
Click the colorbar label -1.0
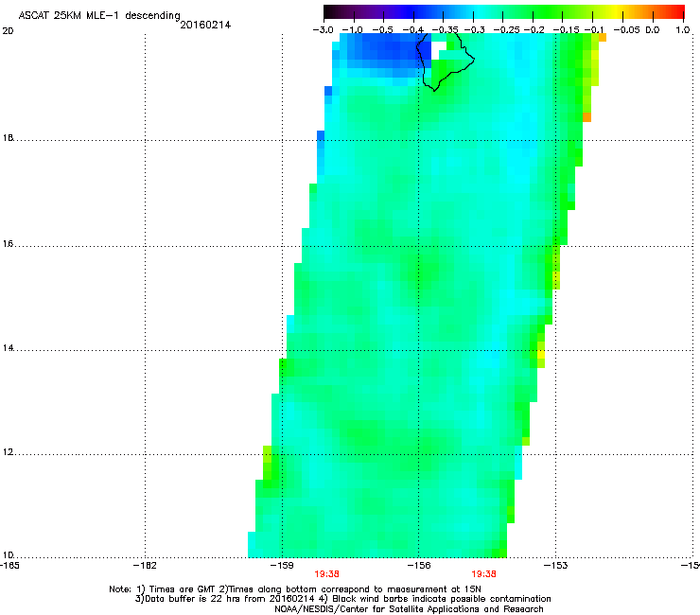coord(352,30)
